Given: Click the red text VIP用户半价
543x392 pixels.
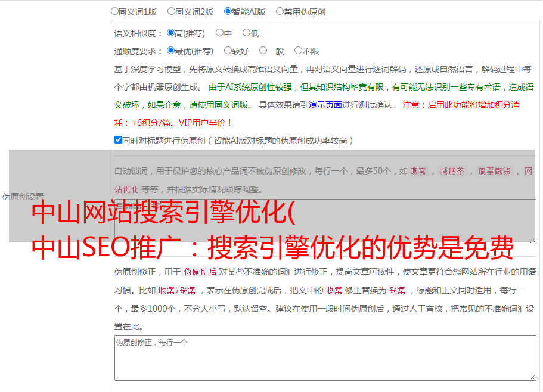Looking at the screenshot, I should [x=206, y=123].
